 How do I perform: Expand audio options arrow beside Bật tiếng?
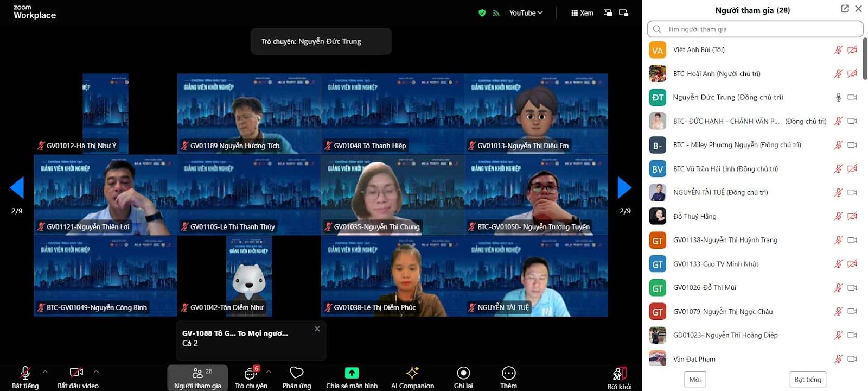coord(45,372)
